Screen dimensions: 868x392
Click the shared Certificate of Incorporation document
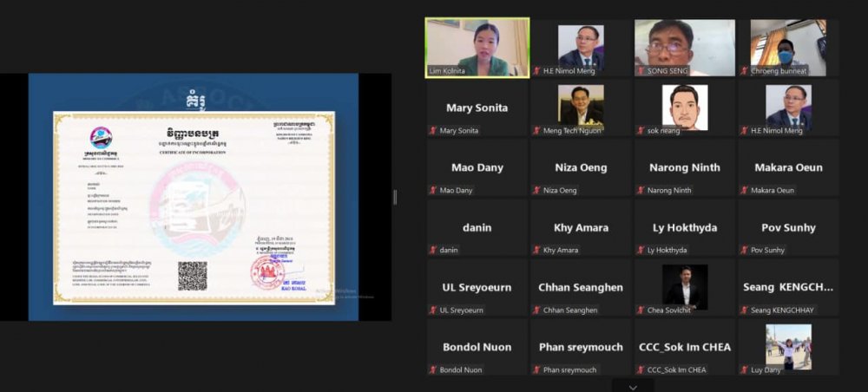[x=194, y=208]
